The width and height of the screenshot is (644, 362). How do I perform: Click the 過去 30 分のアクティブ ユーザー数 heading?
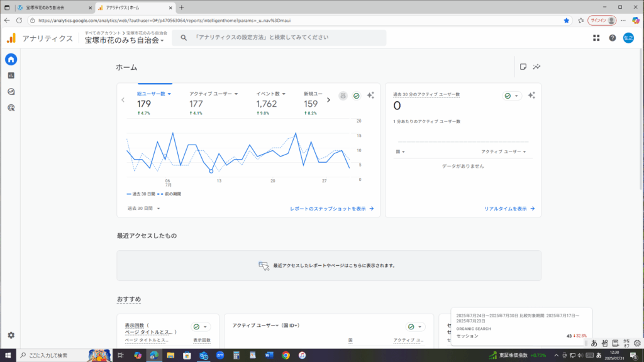pyautogui.click(x=426, y=94)
